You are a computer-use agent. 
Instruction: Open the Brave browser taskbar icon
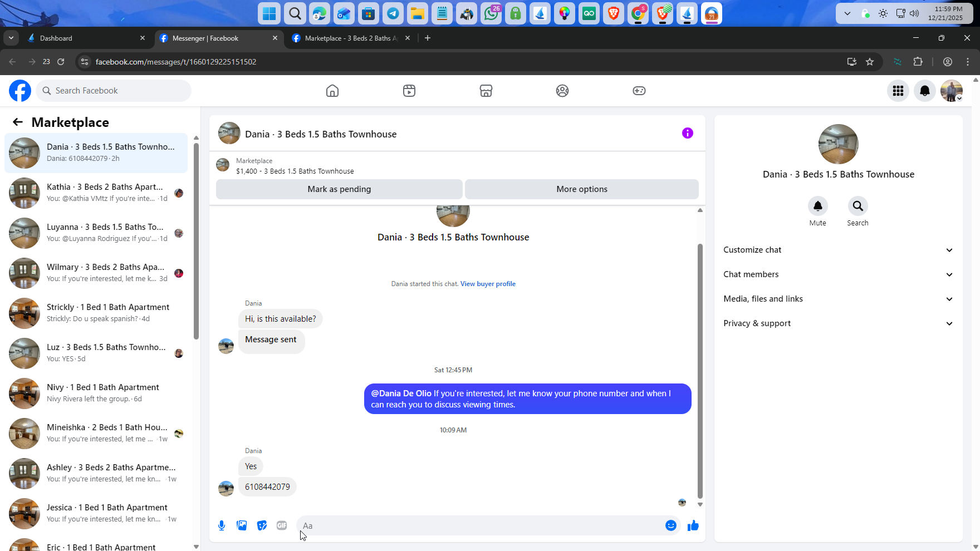614,13
